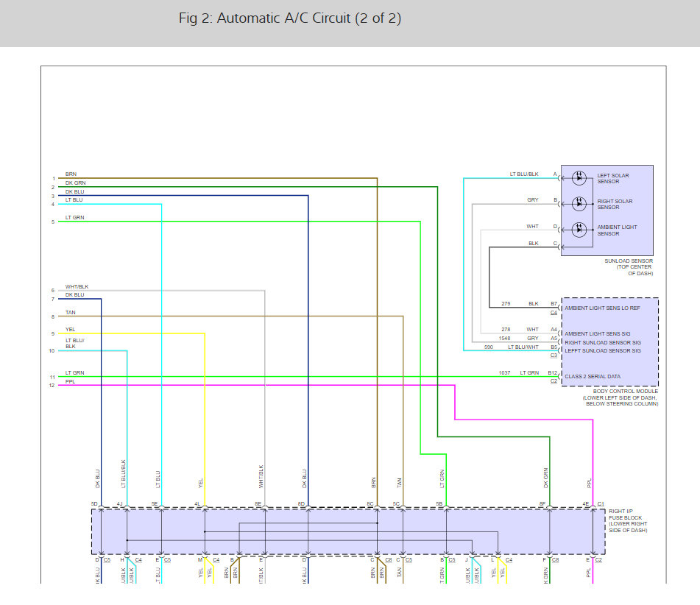The height and width of the screenshot is (605, 700).
Task: Click 'AMBIENT LIGHT SENS LO REF' text
Action: click(x=602, y=308)
